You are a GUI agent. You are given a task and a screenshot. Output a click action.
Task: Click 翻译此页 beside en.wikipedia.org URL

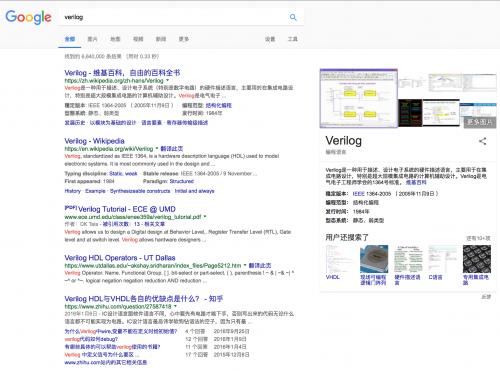point(172,148)
